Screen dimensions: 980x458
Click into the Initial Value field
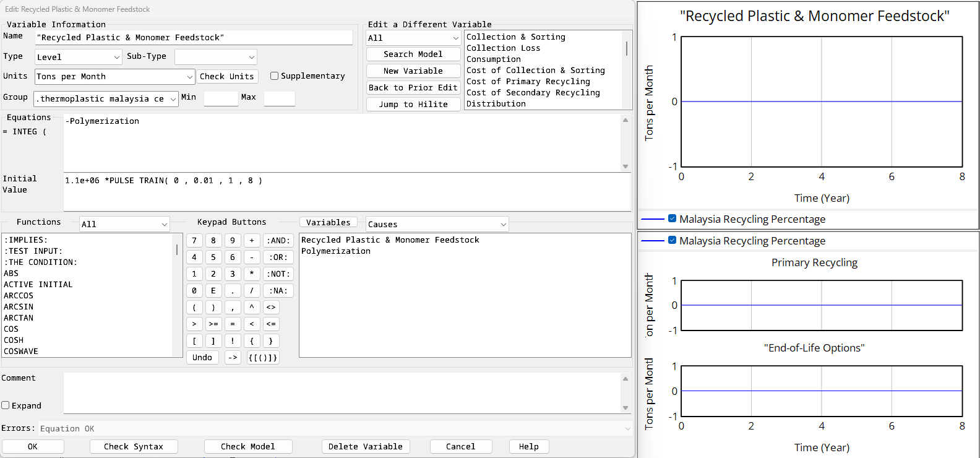click(x=346, y=192)
